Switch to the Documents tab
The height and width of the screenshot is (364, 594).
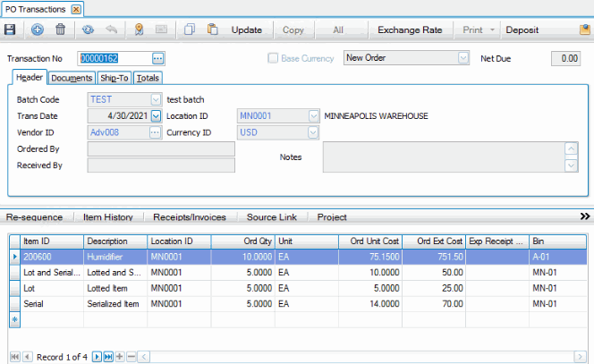pos(72,78)
